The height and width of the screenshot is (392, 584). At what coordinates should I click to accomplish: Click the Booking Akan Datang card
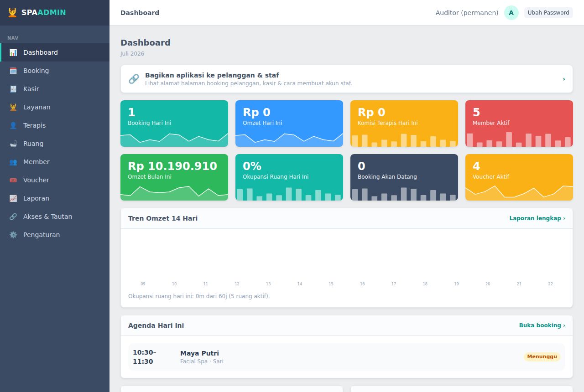pos(404,177)
